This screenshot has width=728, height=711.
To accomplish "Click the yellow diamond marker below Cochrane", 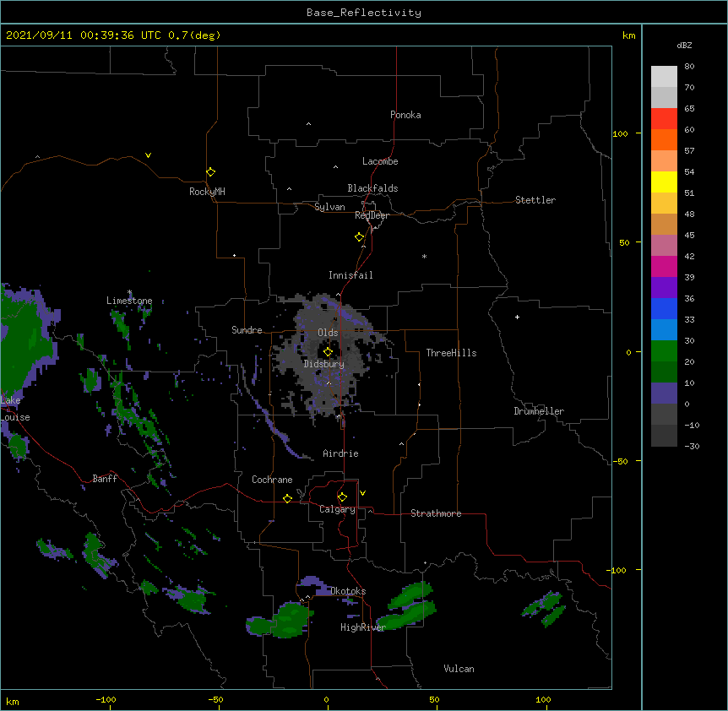I will pyautogui.click(x=287, y=498).
